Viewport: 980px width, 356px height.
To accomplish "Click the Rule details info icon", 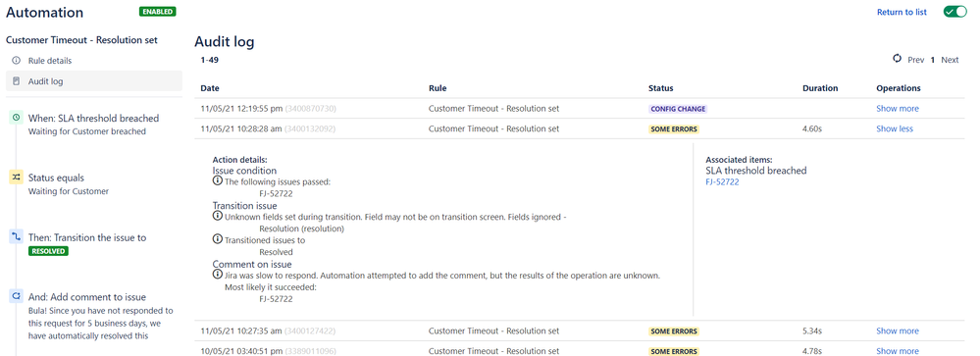I will coord(17,61).
